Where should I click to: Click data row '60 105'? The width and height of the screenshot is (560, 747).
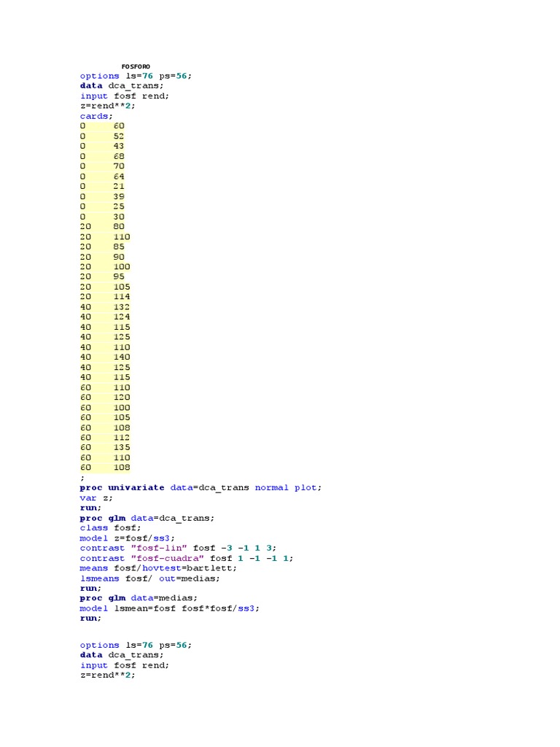(x=105, y=418)
